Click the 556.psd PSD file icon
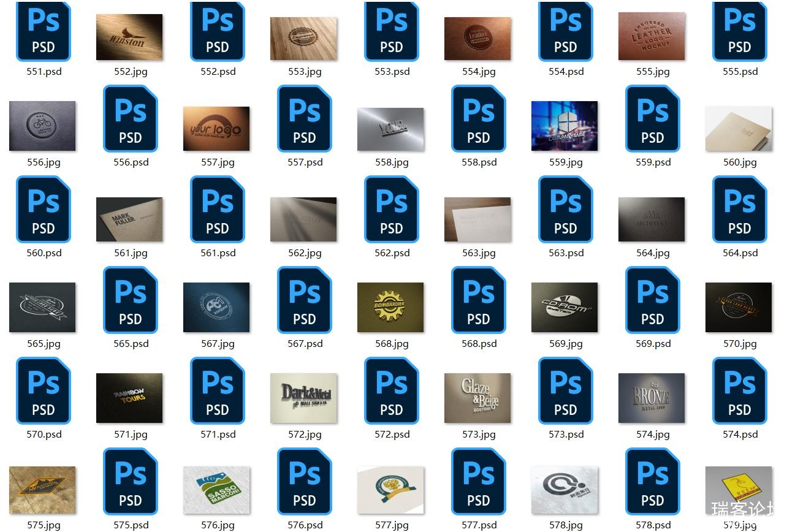 131,119
